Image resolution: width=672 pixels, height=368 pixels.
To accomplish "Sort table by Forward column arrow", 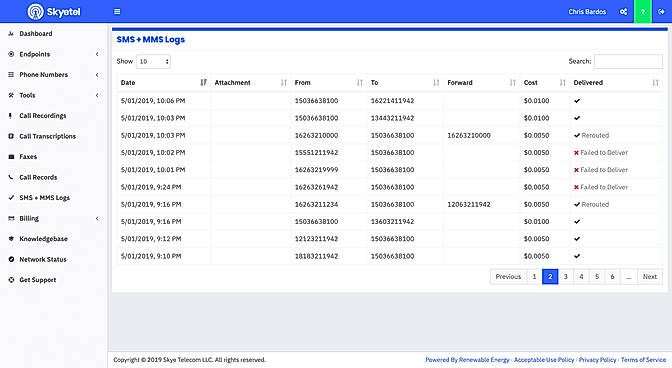I will (x=513, y=83).
